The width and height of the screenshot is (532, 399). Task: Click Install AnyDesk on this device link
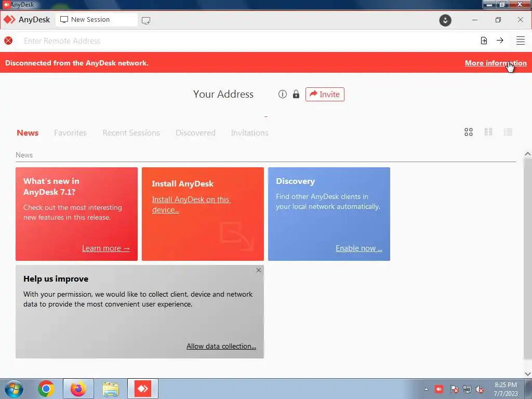pyautogui.click(x=191, y=205)
